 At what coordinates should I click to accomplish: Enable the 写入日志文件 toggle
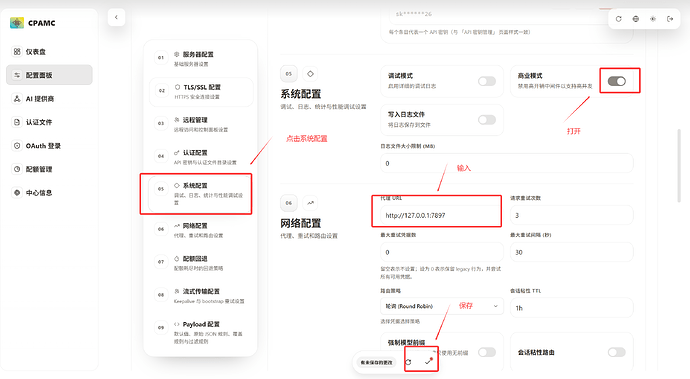[487, 120]
